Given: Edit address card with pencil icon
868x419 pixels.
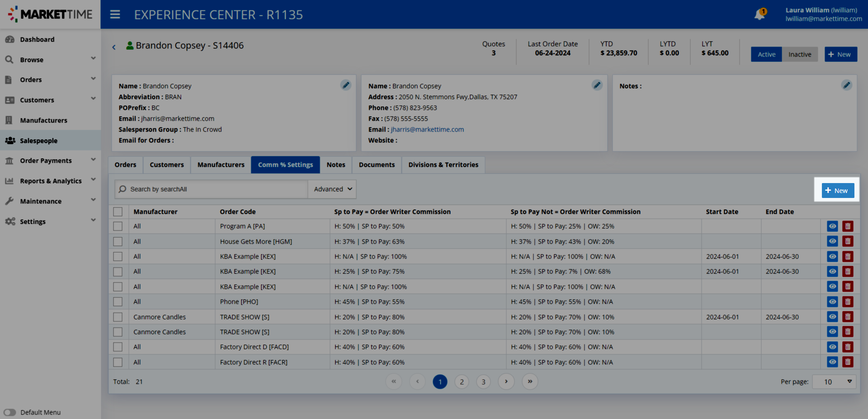Looking at the screenshot, I should 597,85.
